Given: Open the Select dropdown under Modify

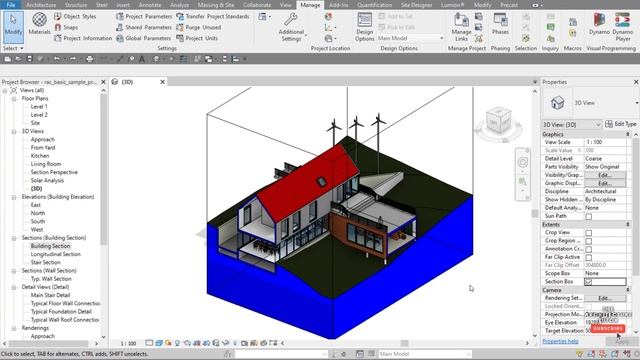Looking at the screenshot, I should [x=13, y=48].
